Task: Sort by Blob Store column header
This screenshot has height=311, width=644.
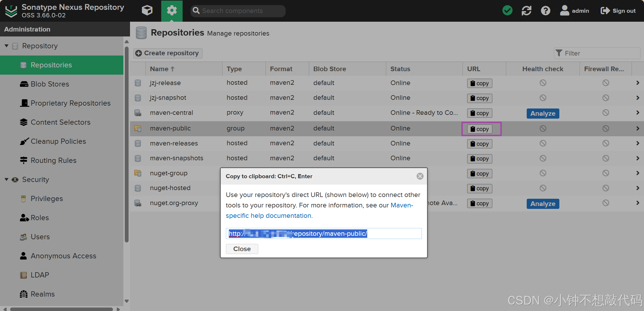Action: coord(347,69)
